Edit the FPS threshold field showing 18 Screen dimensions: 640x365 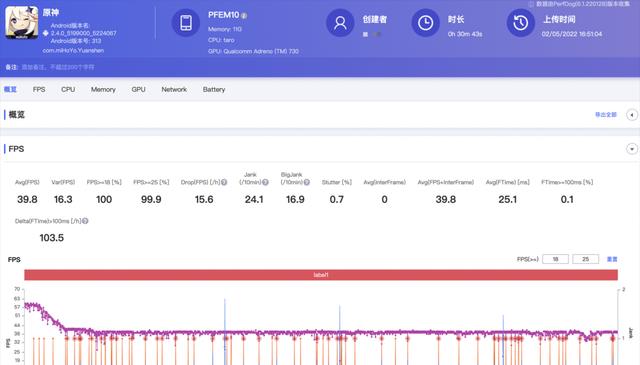click(x=555, y=259)
